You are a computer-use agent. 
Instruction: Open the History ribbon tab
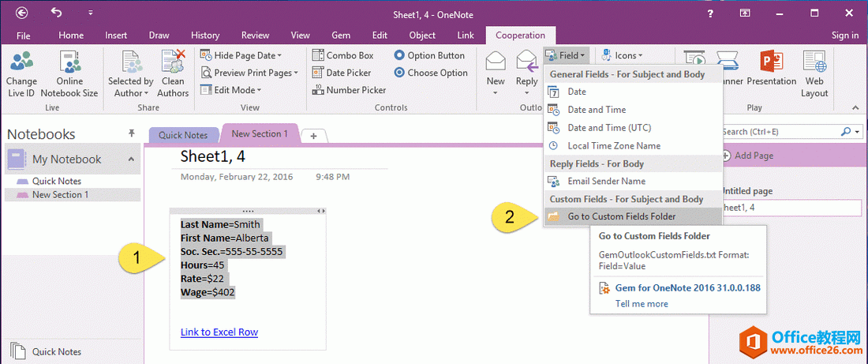[205, 36]
